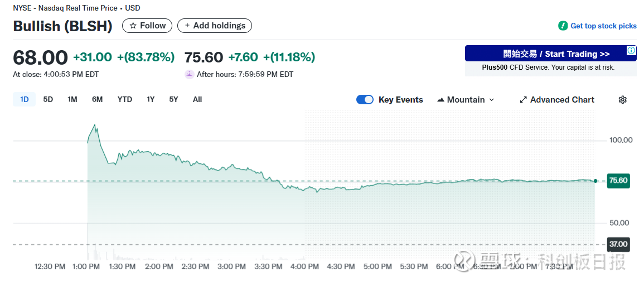Click the +(83.78%) change value
This screenshot has height=281, width=644.
(x=146, y=57)
